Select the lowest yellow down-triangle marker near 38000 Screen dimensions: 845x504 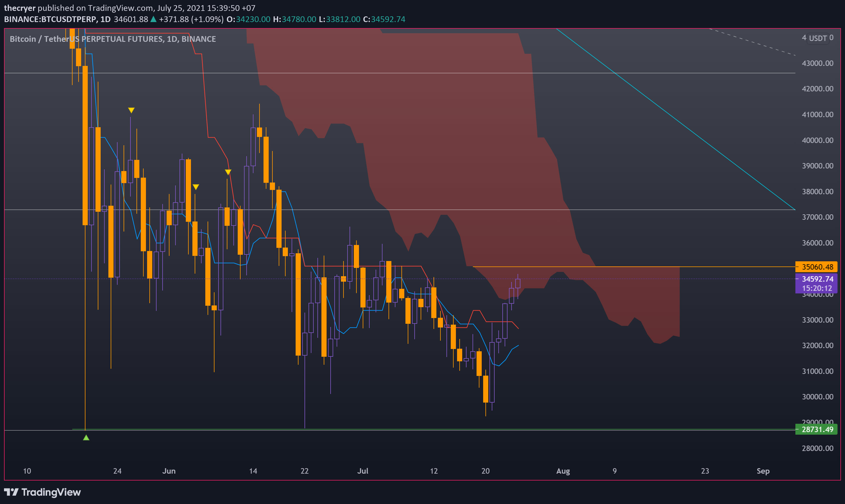(x=196, y=187)
